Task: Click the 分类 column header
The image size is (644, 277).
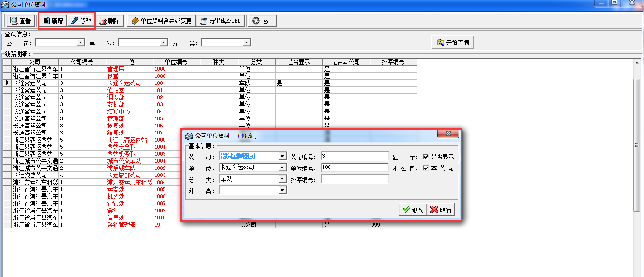Action: pos(256,62)
